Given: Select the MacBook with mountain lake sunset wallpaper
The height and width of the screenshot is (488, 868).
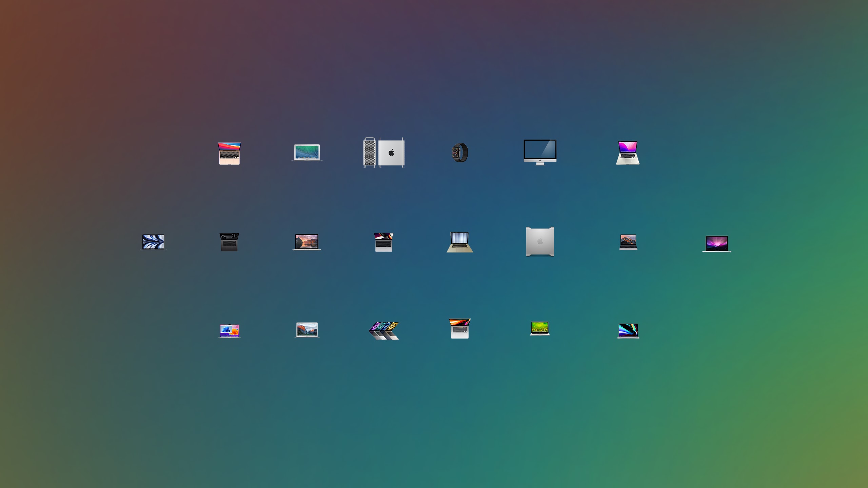Looking at the screenshot, I should pyautogui.click(x=307, y=242).
